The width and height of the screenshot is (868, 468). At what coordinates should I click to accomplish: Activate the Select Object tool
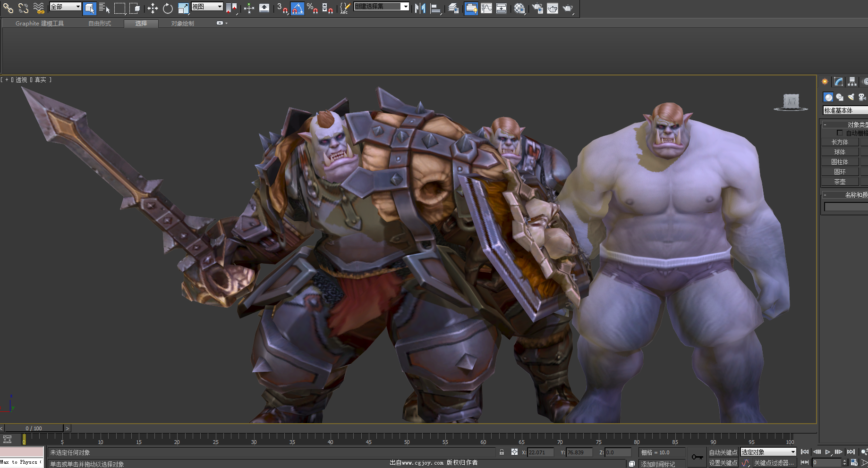coord(89,8)
